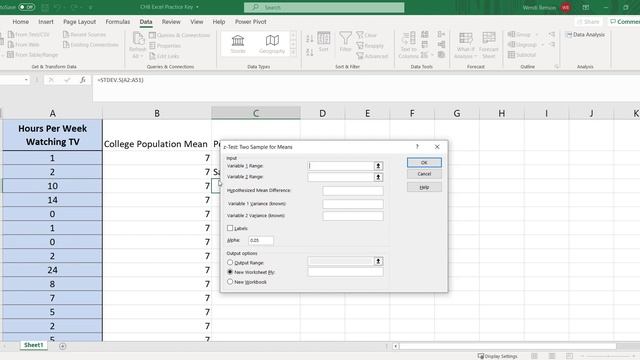Click the Variable 1 Variance (known) field
Screen dimensions: 640x360
click(x=353, y=204)
